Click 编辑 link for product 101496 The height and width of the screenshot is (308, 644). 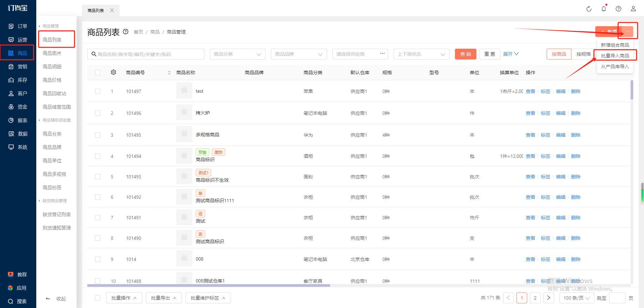561,113
